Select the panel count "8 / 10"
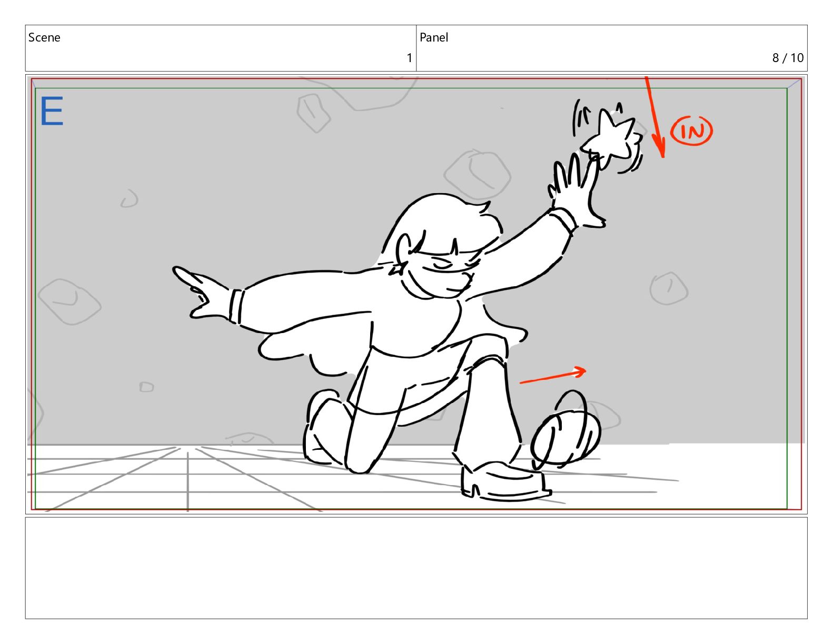 pyautogui.click(x=788, y=58)
